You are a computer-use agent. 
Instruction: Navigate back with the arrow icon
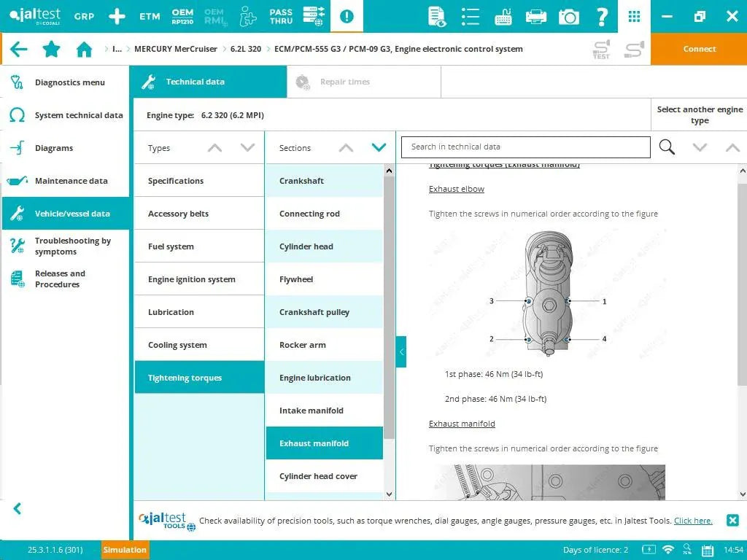click(18, 49)
